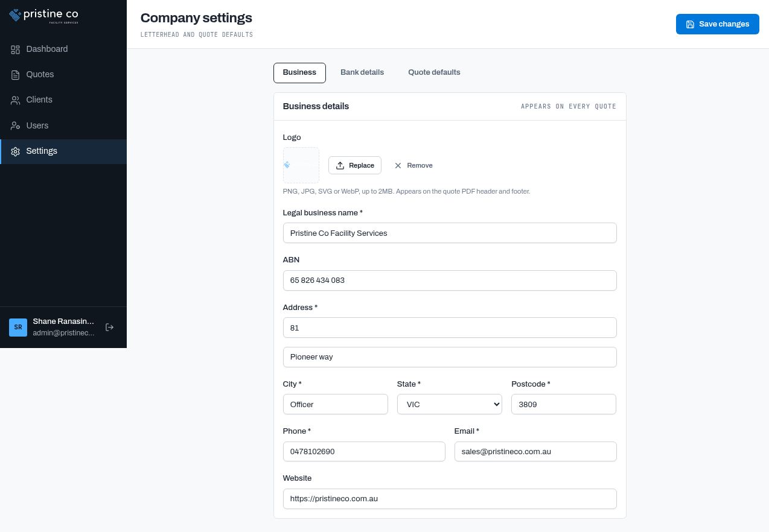Click the Dashboard grid icon
The width and height of the screenshot is (769, 532).
[x=16, y=49]
